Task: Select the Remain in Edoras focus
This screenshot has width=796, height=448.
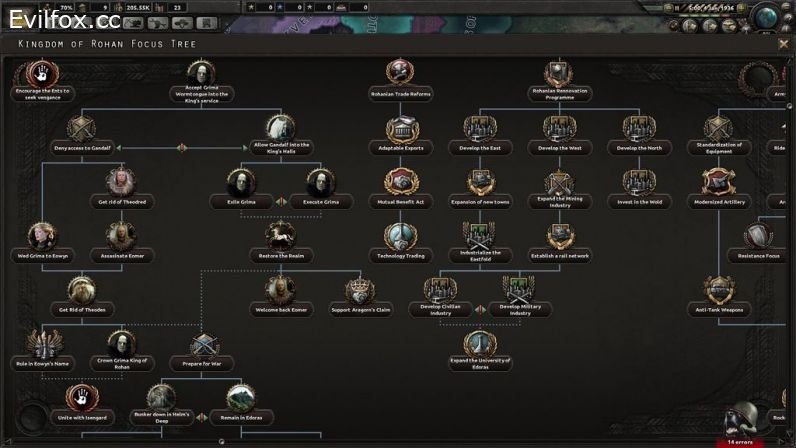Action: coord(242,418)
